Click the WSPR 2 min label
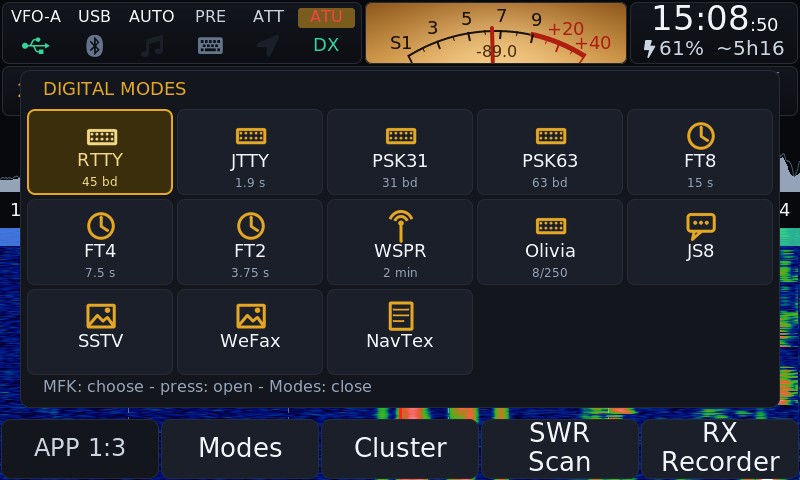Screen dimensions: 800x480 400,273
